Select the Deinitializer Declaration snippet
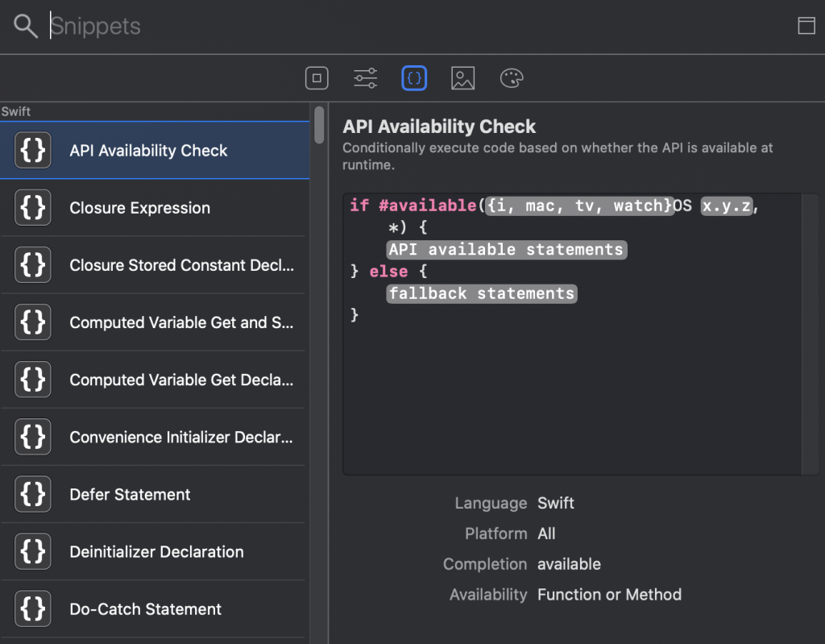Viewport: 825px width, 644px height. [156, 552]
